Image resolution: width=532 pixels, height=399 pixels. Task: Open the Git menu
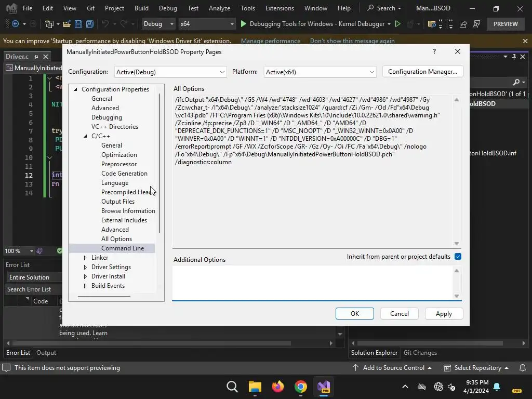90,8
